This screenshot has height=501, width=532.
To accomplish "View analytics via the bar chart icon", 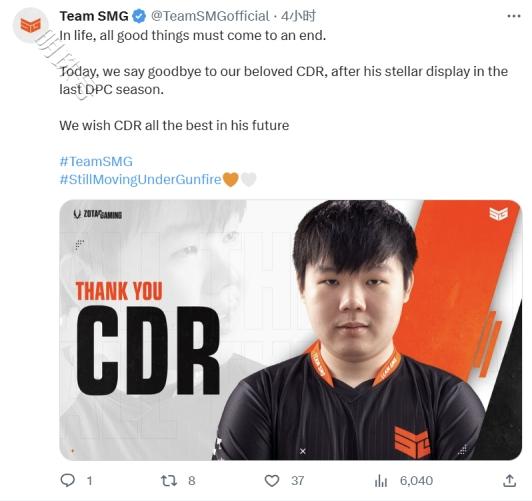I will pyautogui.click(x=381, y=480).
